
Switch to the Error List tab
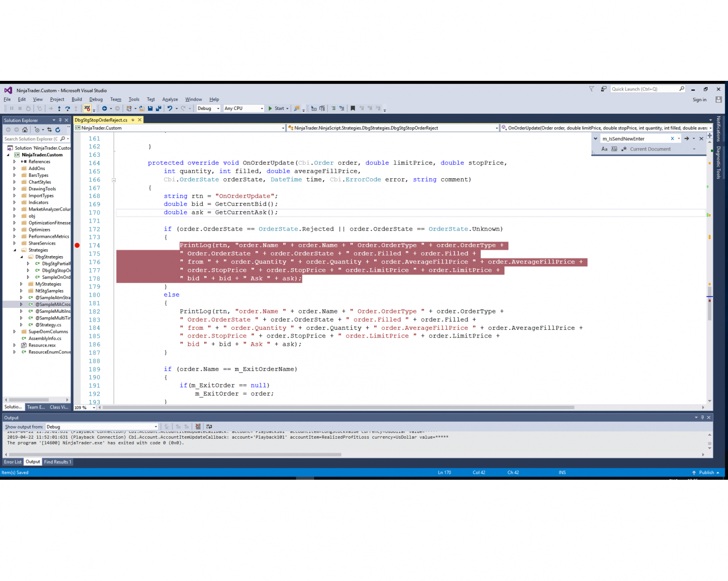[x=13, y=462]
